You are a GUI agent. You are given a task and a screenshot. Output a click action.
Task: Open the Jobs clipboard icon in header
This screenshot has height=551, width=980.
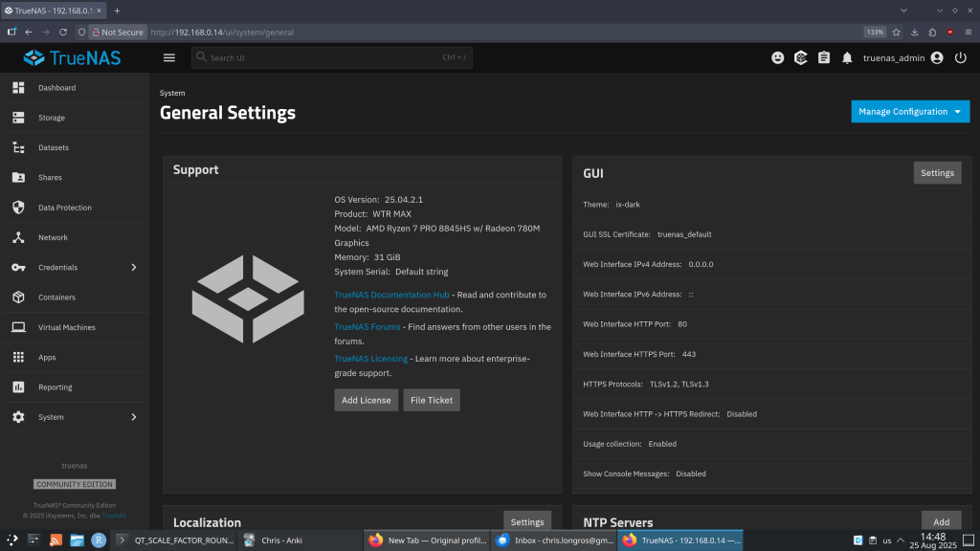click(x=824, y=57)
